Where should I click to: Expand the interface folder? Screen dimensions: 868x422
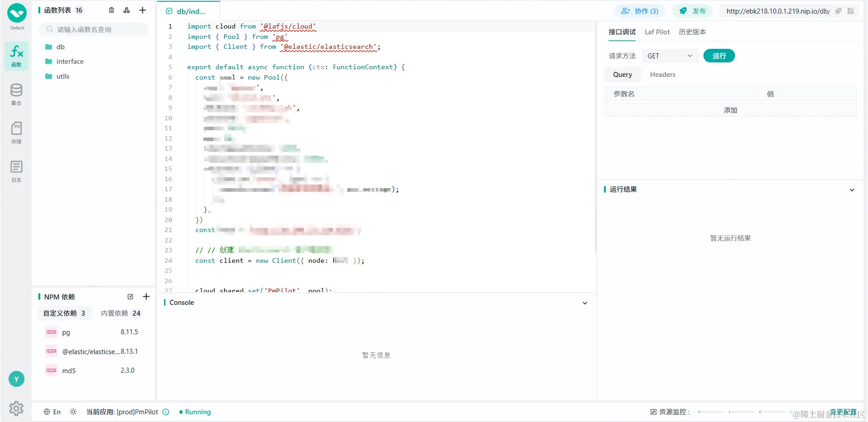(x=70, y=62)
